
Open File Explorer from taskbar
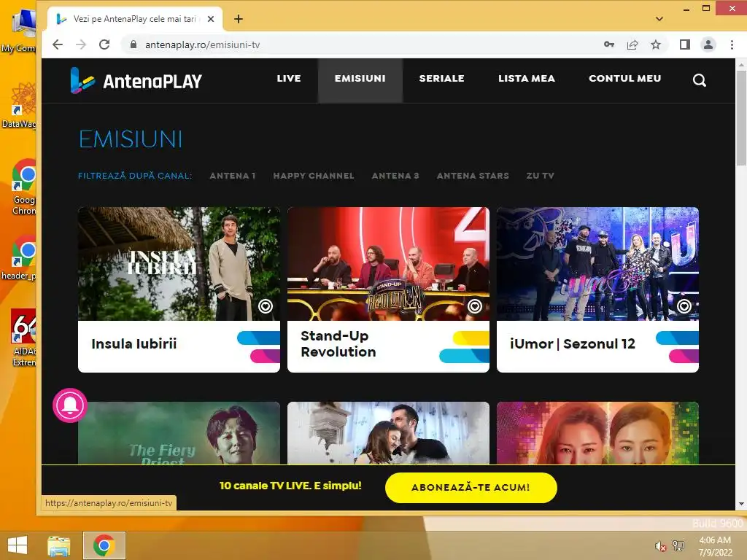(x=59, y=545)
